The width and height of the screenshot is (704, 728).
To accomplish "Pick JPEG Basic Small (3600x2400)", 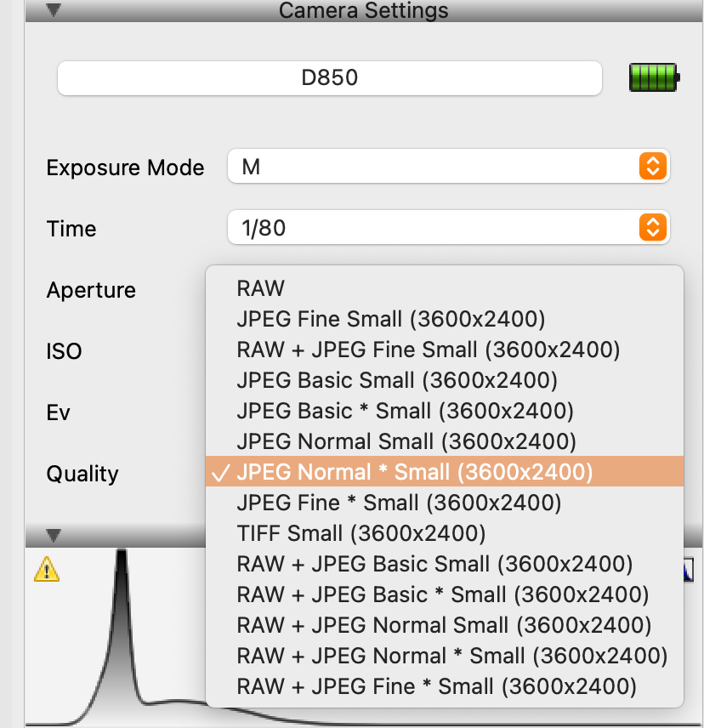I will [445, 380].
